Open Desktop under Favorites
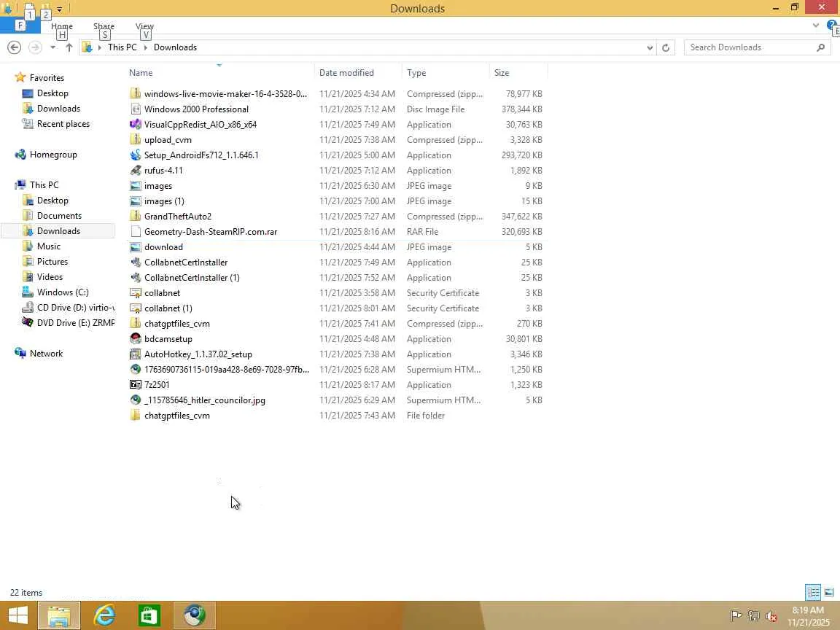Viewport: 840px width, 630px height. tap(52, 93)
